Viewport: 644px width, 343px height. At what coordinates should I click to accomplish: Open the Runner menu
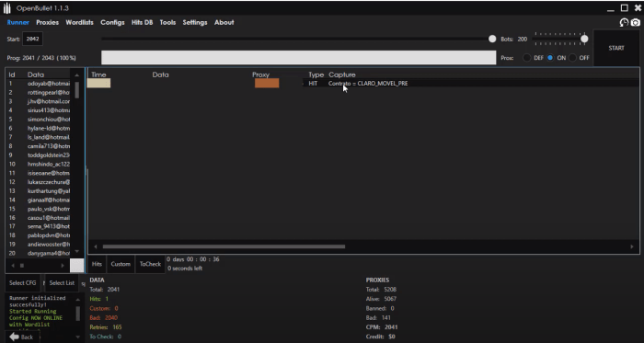(x=17, y=23)
